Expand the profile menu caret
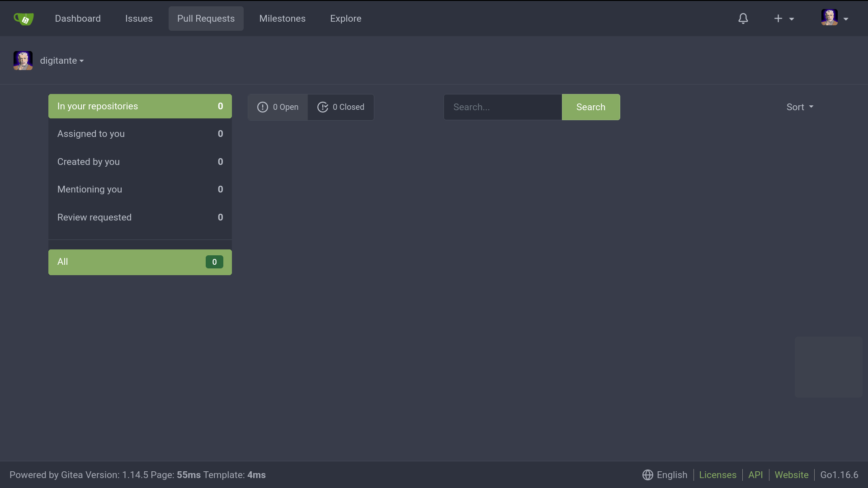 [x=846, y=19]
